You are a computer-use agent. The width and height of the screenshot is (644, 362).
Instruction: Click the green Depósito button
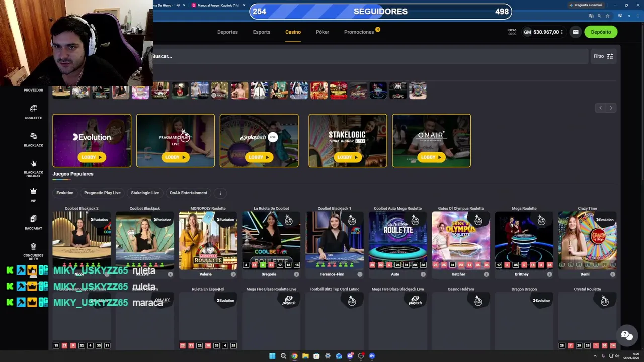[601, 32]
